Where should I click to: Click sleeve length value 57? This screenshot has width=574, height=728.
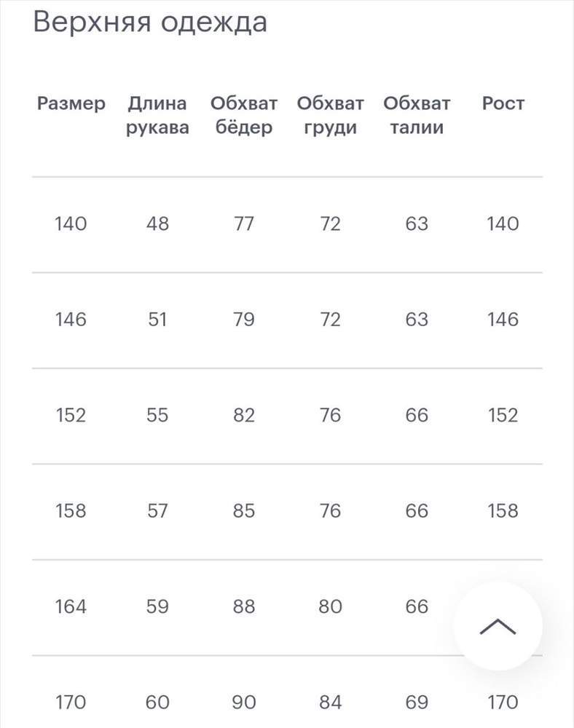(x=157, y=511)
